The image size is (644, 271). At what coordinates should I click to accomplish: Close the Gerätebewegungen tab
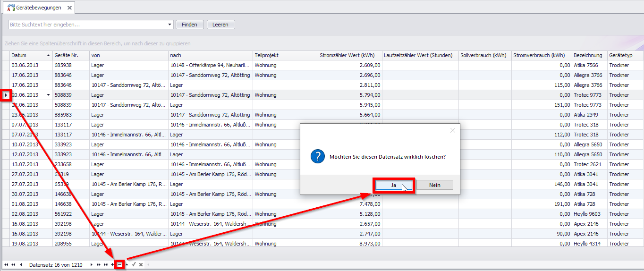tap(69, 8)
